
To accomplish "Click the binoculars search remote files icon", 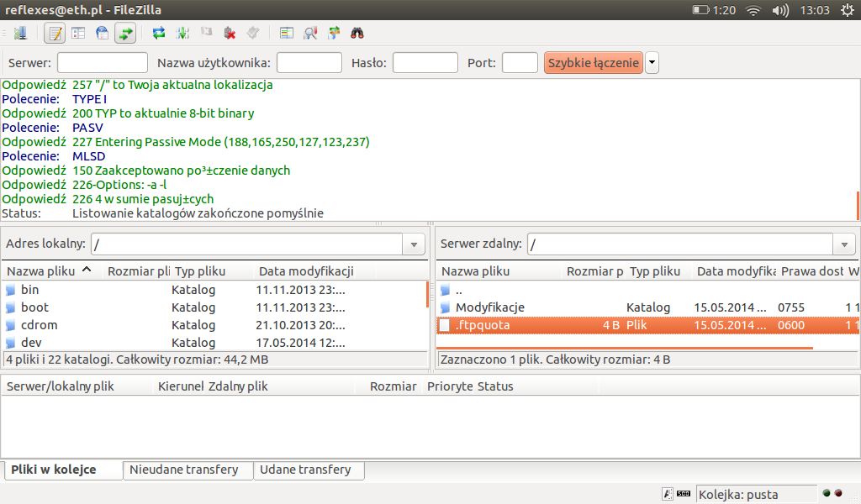I will (357, 34).
